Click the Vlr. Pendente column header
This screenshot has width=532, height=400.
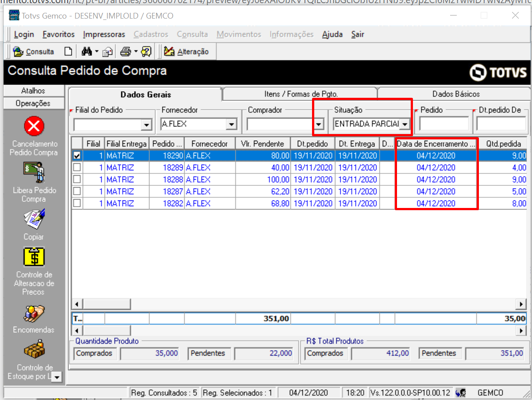263,144
